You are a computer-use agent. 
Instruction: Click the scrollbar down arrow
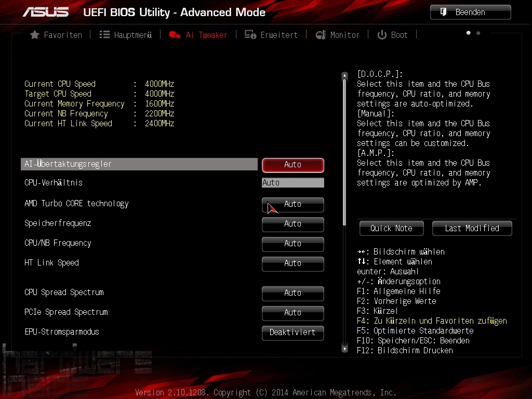tap(344, 349)
